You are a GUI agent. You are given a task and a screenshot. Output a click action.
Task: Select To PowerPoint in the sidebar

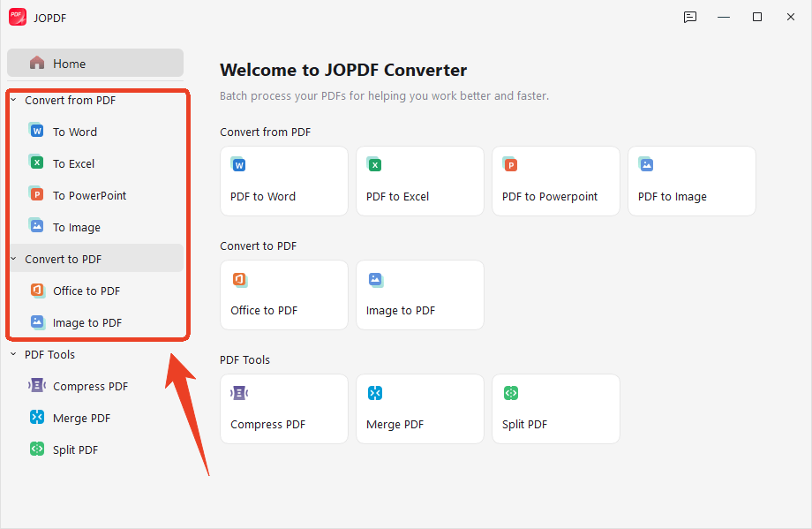click(95, 195)
